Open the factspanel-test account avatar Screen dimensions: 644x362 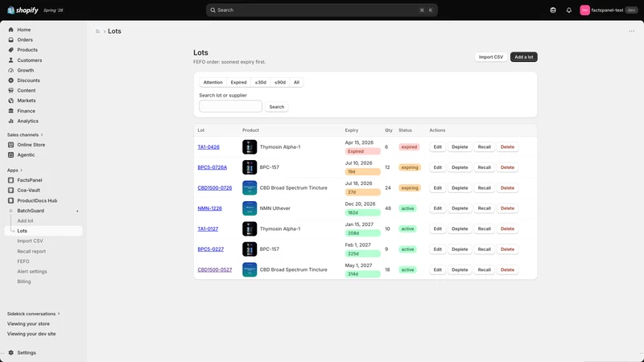(x=585, y=10)
